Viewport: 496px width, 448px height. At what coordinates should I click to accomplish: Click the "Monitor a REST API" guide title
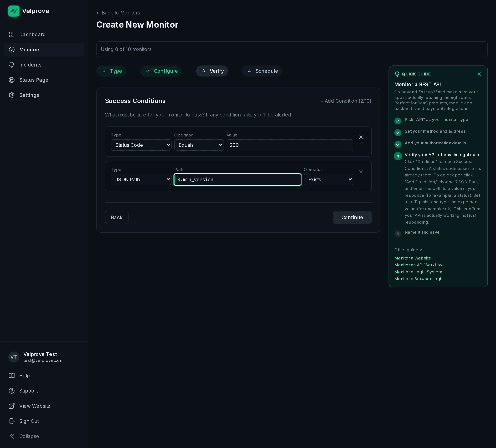[417, 84]
